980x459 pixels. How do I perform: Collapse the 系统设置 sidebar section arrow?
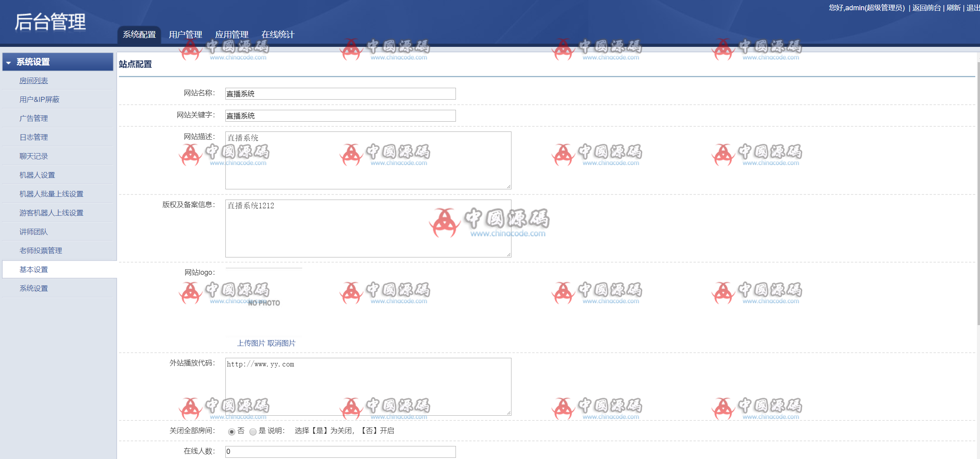pos(8,63)
